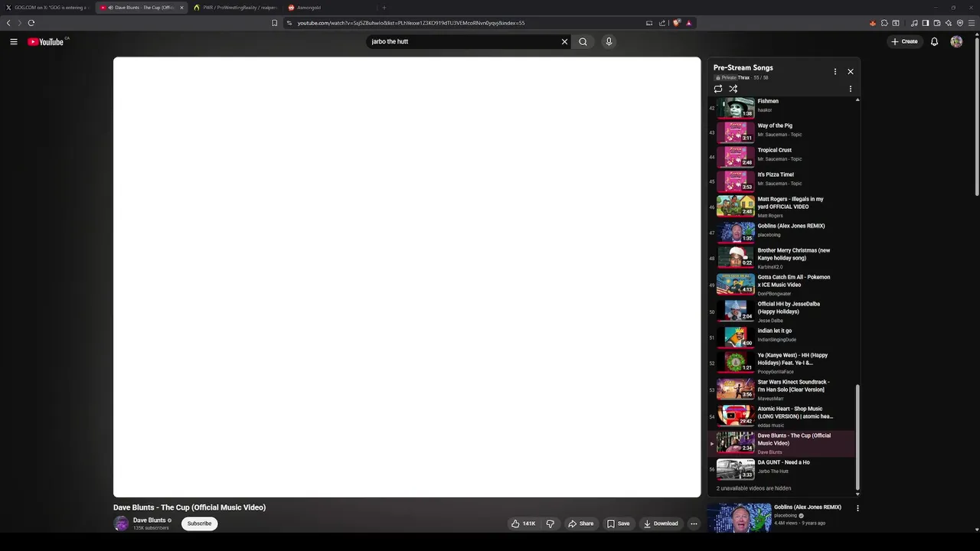Submit search with magnifier button
This screenshot has width=980, height=551.
(x=583, y=42)
